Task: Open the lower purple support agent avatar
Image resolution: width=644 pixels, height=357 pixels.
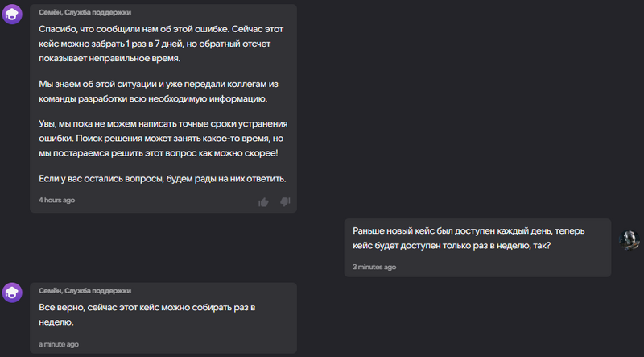Action: point(13,293)
